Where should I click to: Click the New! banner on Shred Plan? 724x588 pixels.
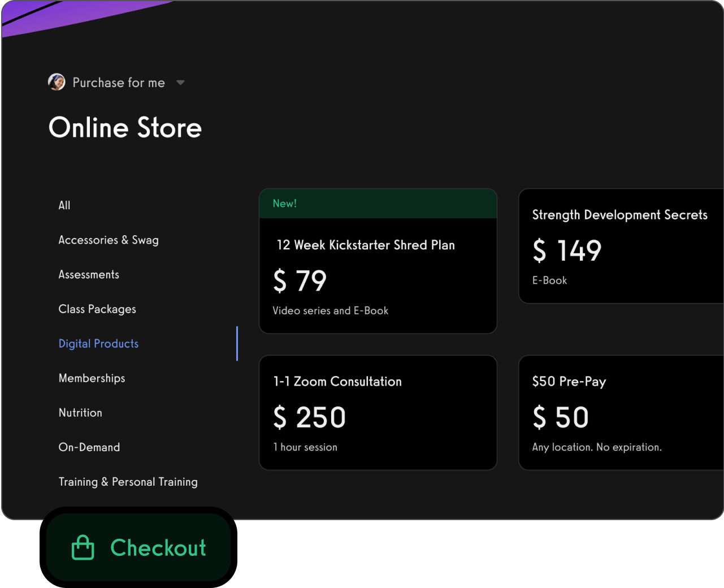[x=378, y=204]
